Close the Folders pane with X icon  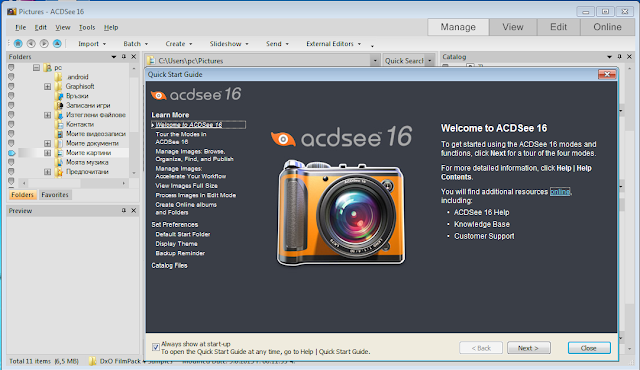tap(133, 57)
